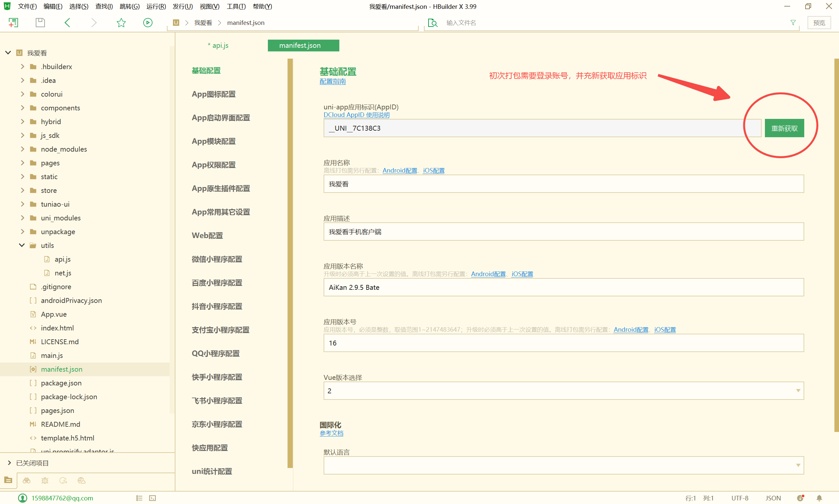The image size is (839, 504).
Task: Open the Vue版本选择 dropdown
Action: [563, 391]
